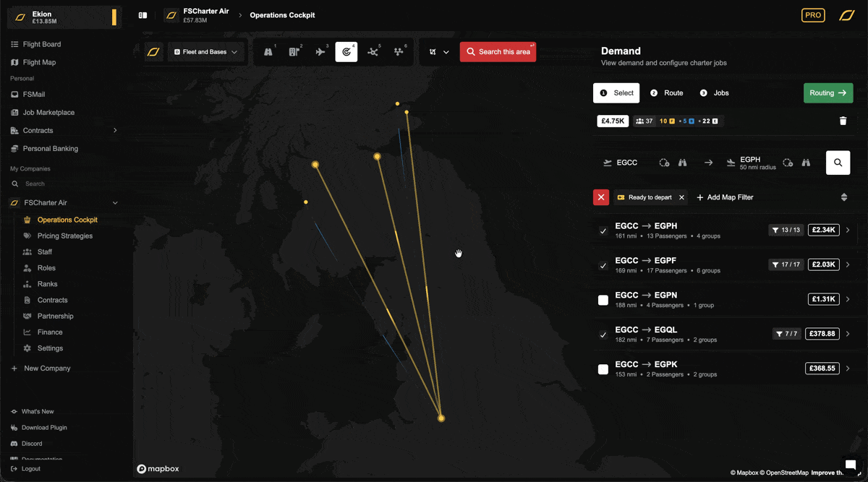This screenshot has height=482, width=868.
Task: Switch to the Route step tab
Action: point(666,93)
